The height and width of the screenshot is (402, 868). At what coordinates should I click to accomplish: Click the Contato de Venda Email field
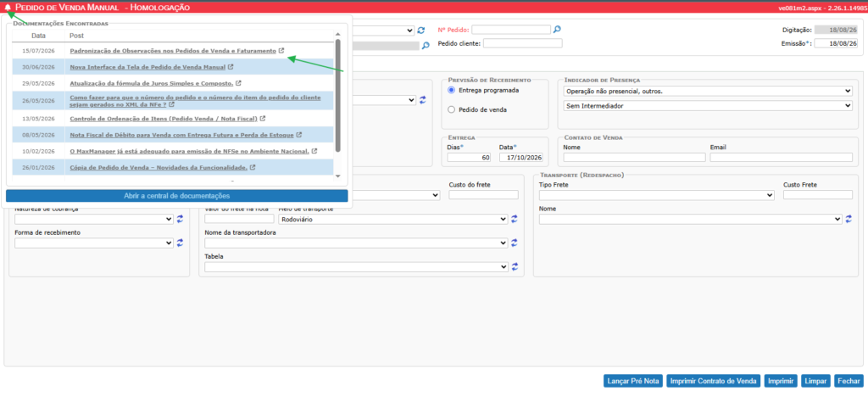tap(781, 157)
